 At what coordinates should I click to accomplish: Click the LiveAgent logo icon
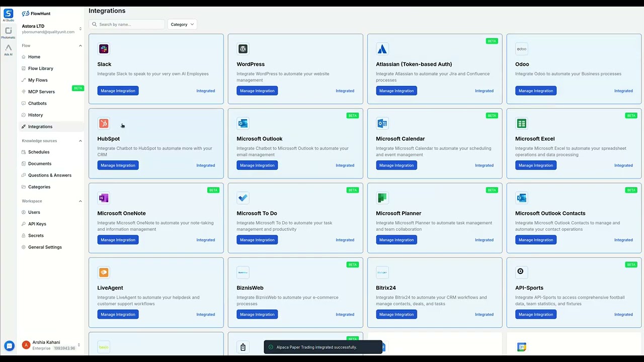tap(104, 272)
